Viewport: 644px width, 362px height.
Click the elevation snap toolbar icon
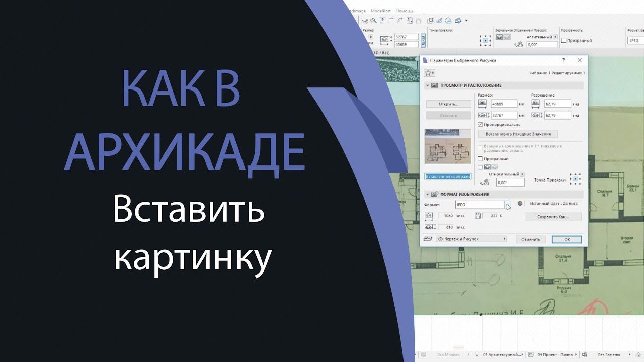coord(383,21)
